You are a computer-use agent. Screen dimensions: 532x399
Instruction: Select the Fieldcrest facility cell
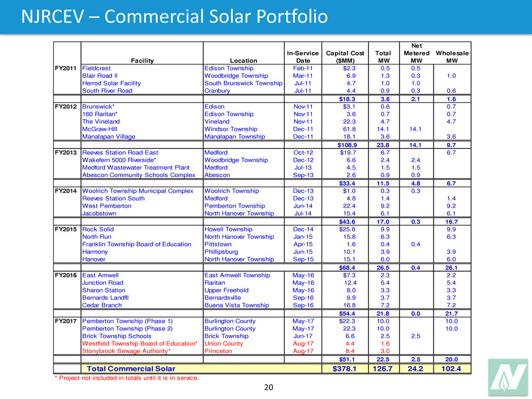[x=96, y=68]
